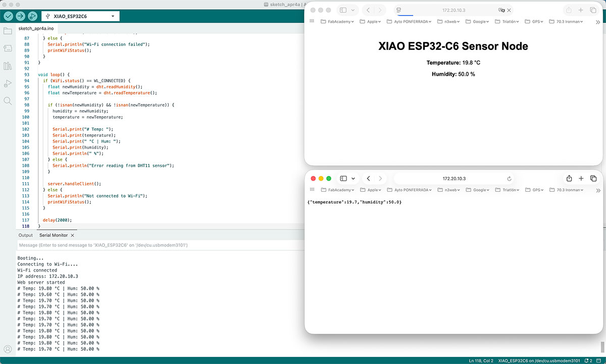Show tab overview in bottom Safari window
Viewport: 606px width, 364px height.
(x=593, y=178)
